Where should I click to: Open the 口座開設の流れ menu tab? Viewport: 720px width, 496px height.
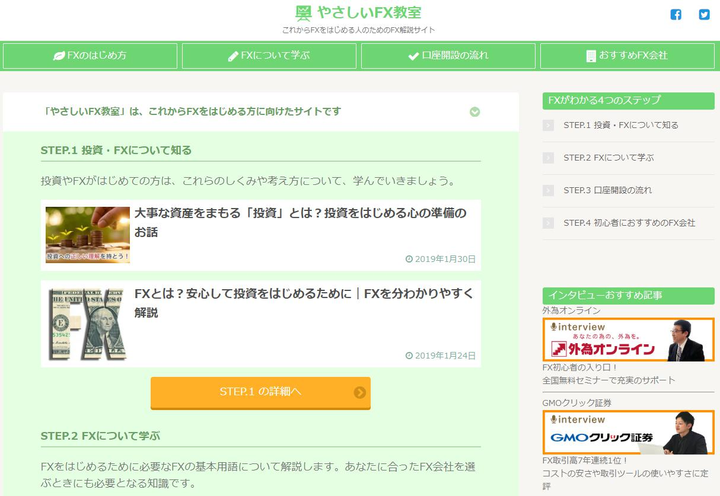coord(448,56)
